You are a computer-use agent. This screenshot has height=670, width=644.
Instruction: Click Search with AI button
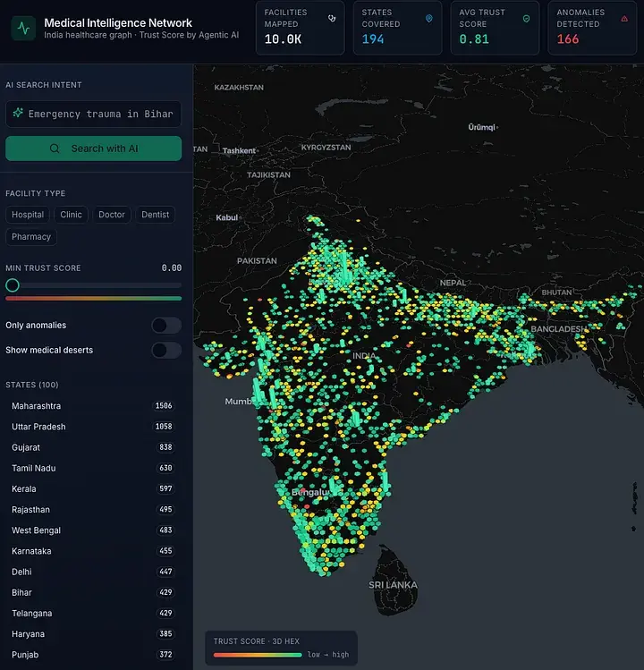(94, 148)
